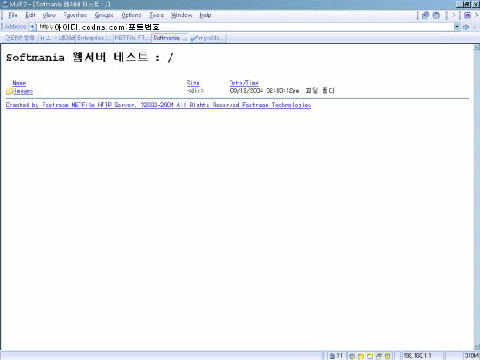
Task: Click the small dot button after Go arrow
Action: [474, 27]
